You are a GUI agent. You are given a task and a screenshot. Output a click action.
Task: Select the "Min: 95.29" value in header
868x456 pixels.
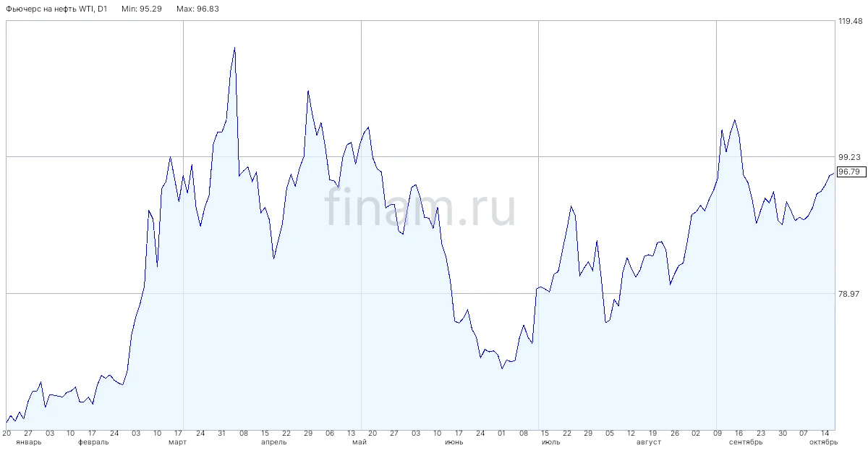coord(143,9)
